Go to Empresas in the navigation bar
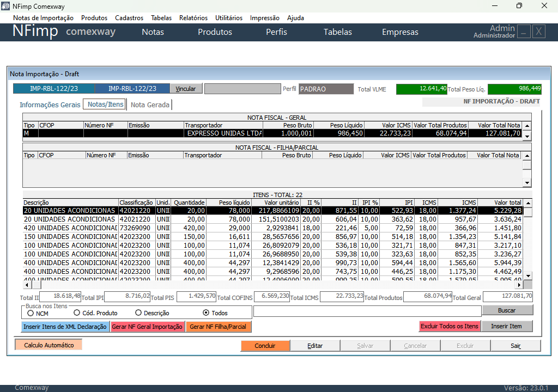This screenshot has width=558, height=392. 400,32
